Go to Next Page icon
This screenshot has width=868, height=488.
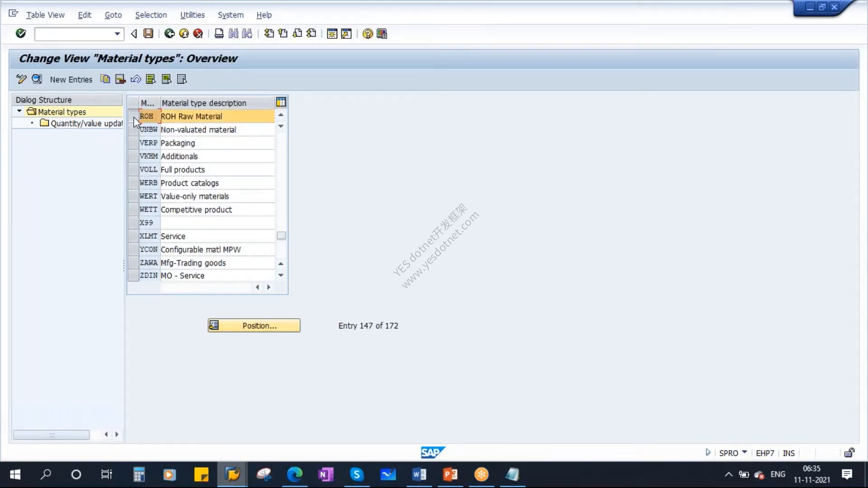297,33
